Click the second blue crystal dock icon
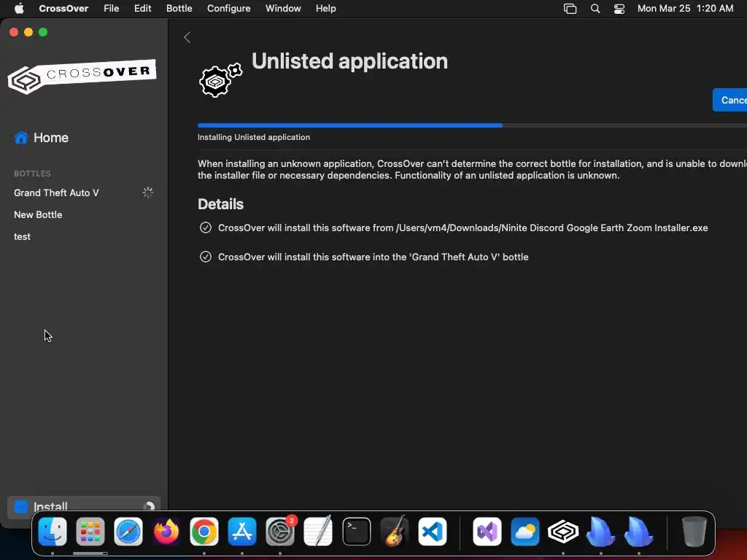 tap(639, 532)
